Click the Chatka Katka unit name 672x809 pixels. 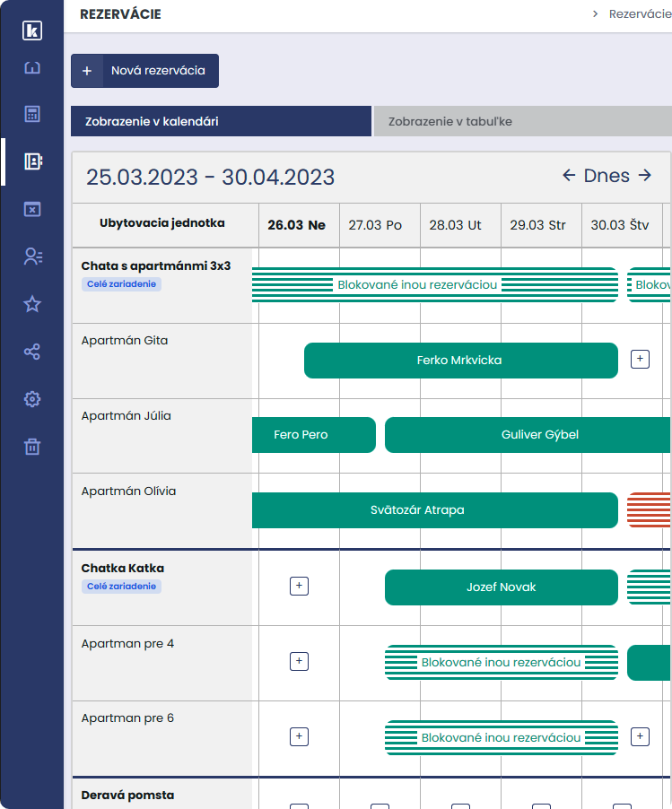(122, 568)
